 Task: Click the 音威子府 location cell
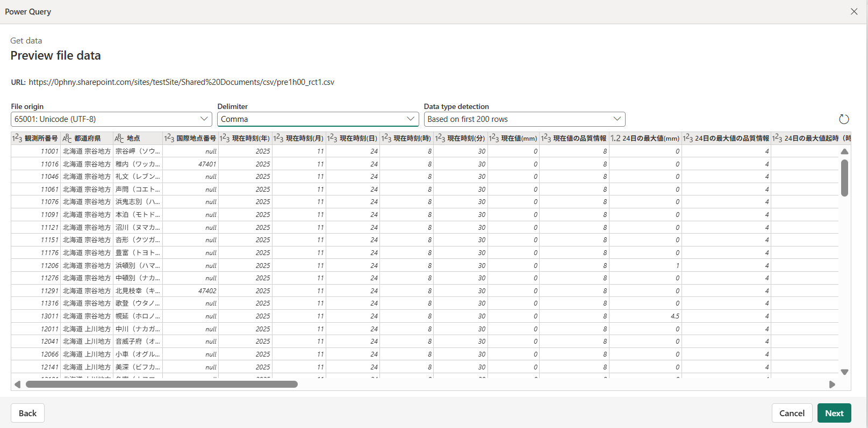tap(138, 342)
